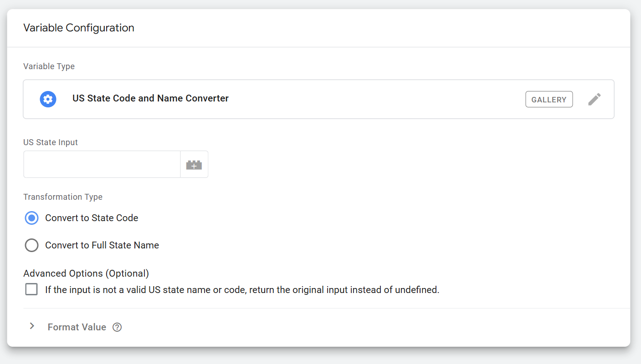Click the template icon next to the converter name
This screenshot has width=641, height=364.
coord(48,99)
